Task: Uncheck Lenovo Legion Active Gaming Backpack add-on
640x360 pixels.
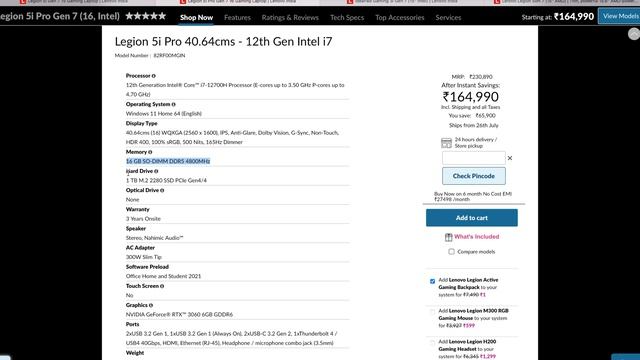Action: [x=433, y=281]
